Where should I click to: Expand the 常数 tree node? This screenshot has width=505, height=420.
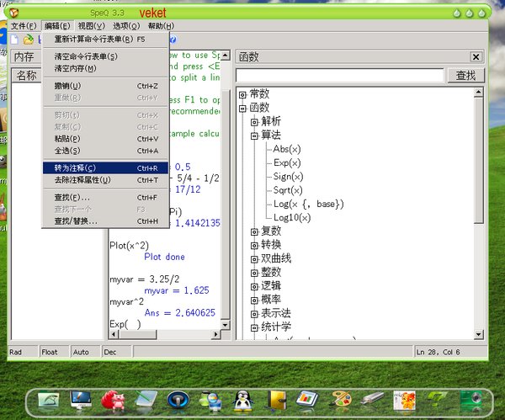coord(242,93)
